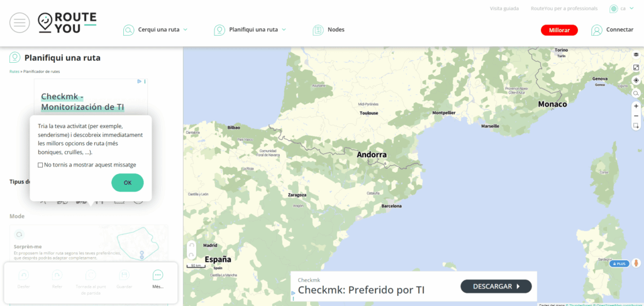Click the Monaco label on map
The width and height of the screenshot is (644, 306).
pos(552,104)
